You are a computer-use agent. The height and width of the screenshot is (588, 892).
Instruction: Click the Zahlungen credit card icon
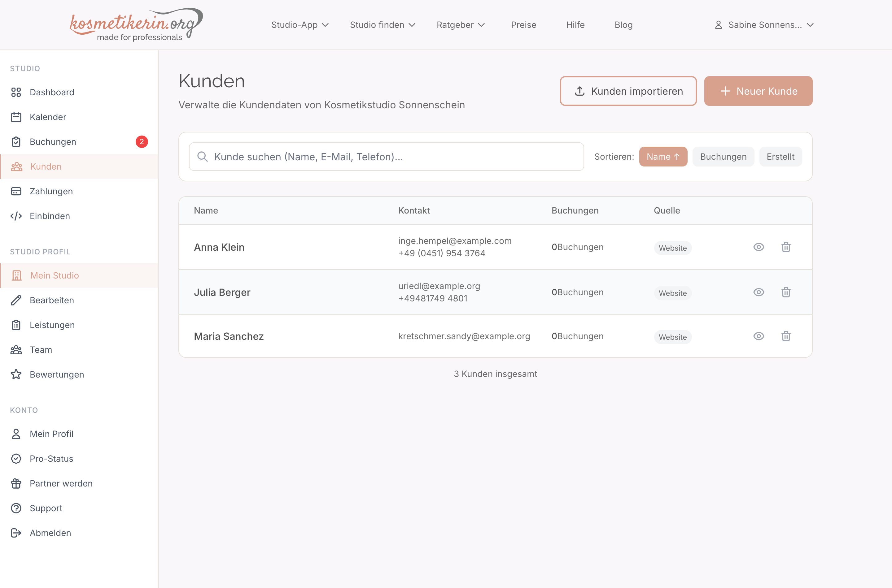(x=16, y=191)
